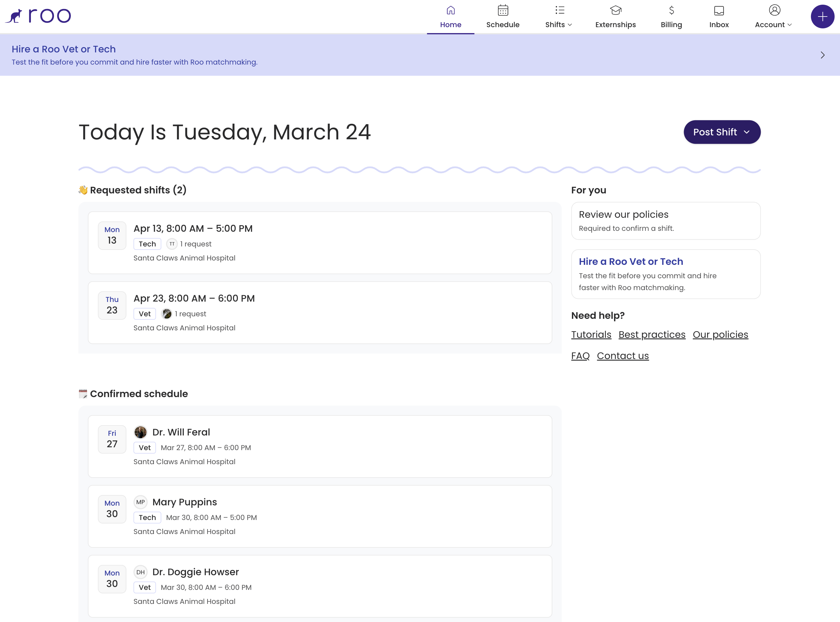Viewport: 840px width, 622px height.
Task: Click the list icon above Shifts
Action: coord(560,10)
